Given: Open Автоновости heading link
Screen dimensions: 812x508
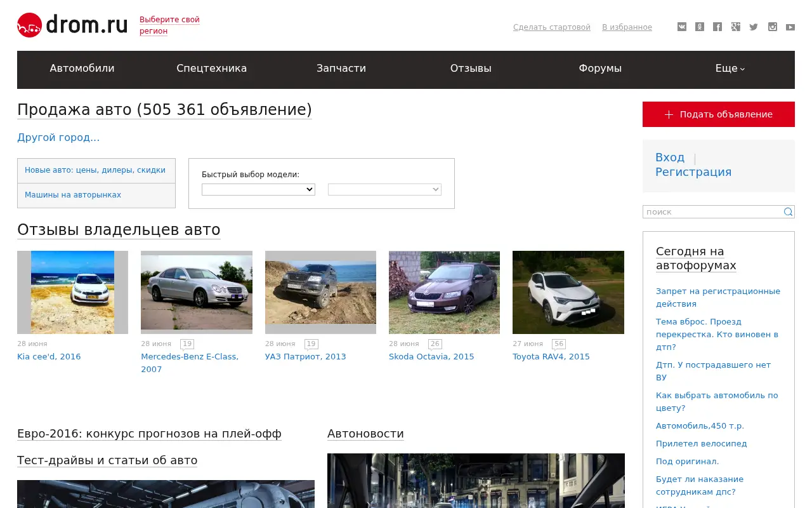Looking at the screenshot, I should pos(365,434).
